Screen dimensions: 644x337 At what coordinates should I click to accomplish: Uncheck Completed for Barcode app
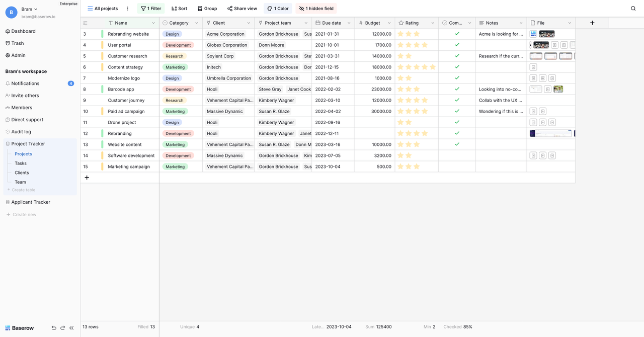pyautogui.click(x=457, y=89)
